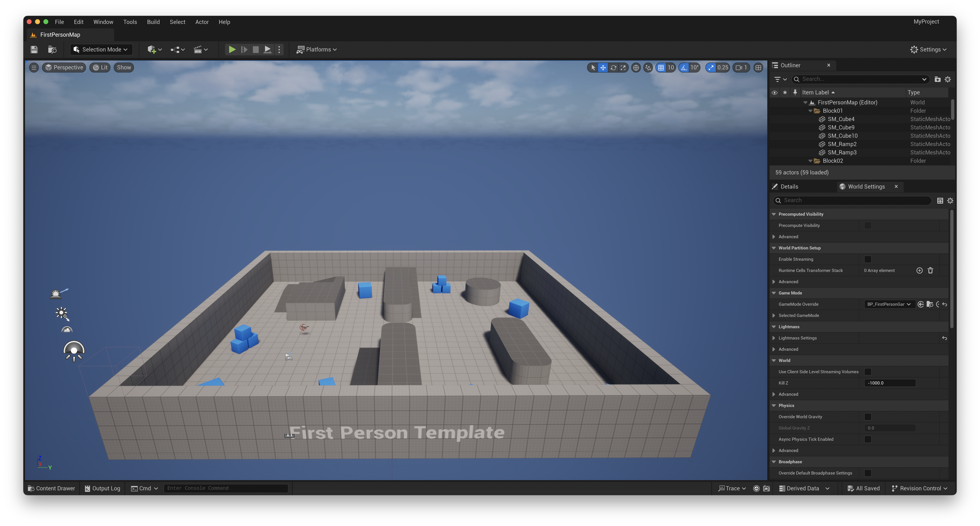
Task: Open the Tools menu
Action: [130, 22]
